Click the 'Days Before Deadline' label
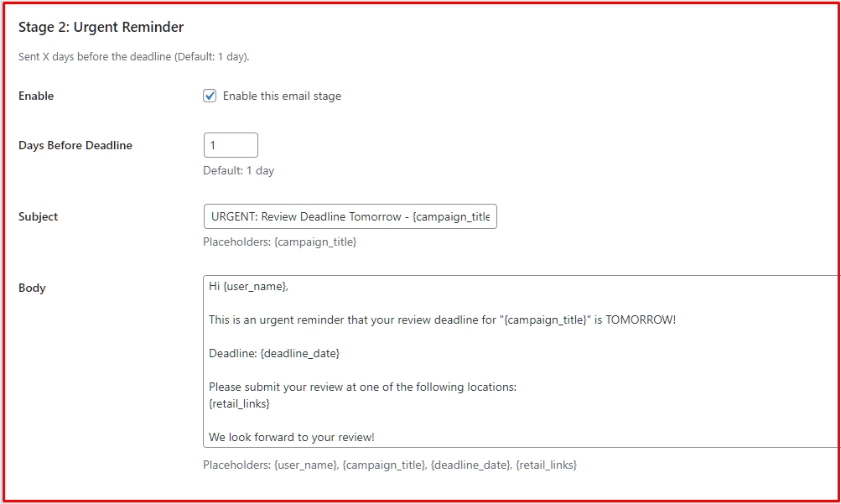841x504 pixels. pyautogui.click(x=75, y=144)
